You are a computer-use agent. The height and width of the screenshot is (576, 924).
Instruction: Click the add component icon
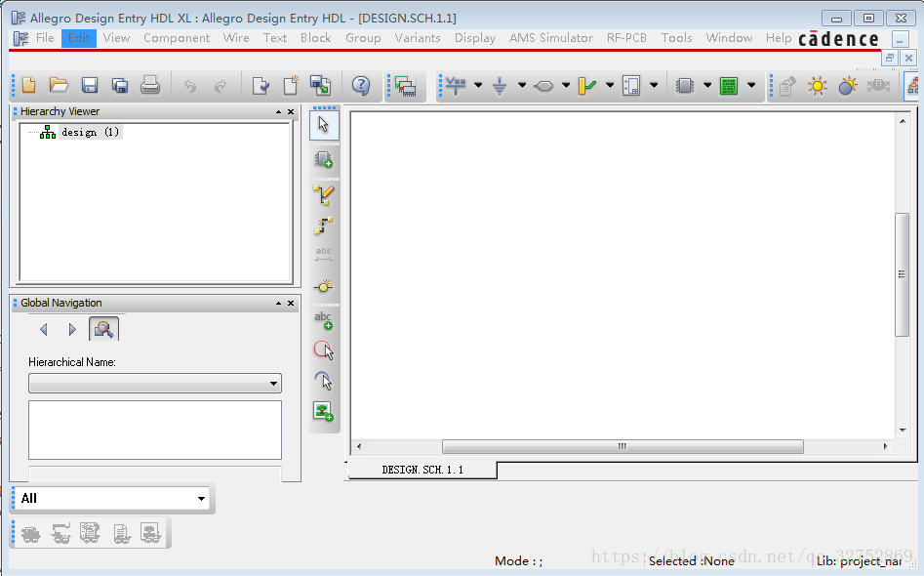324,159
